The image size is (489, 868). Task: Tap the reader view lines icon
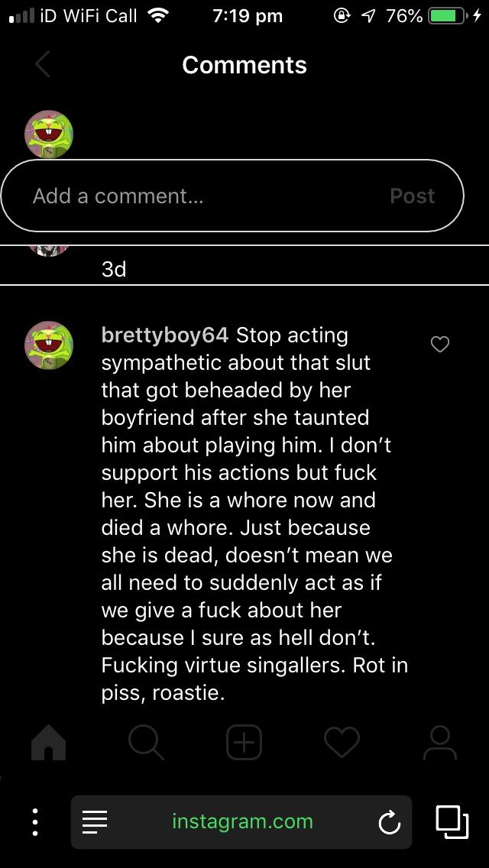coord(95,822)
